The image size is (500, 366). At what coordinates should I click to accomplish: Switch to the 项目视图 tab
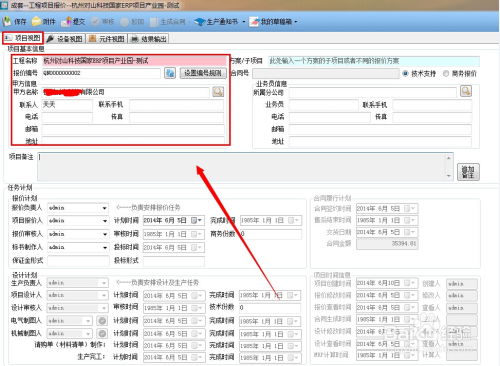tap(23, 38)
